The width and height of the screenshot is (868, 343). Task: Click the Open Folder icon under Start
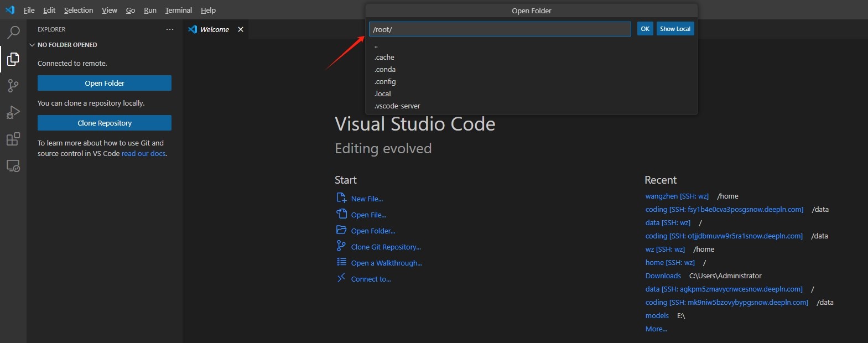(341, 230)
